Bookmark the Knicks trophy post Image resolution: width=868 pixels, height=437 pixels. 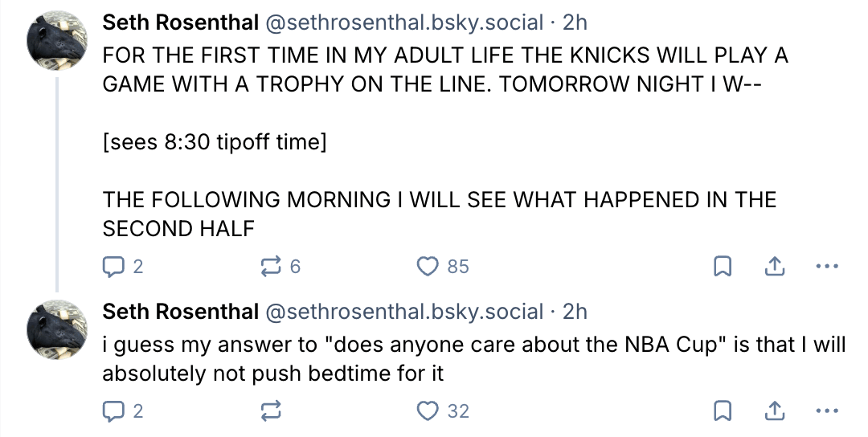(x=723, y=267)
